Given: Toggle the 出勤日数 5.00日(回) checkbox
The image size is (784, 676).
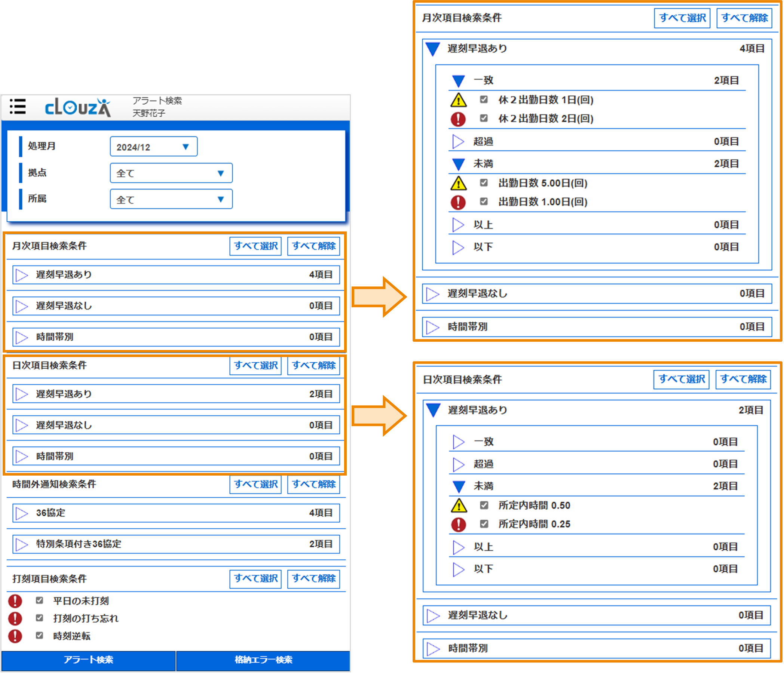Looking at the screenshot, I should [484, 183].
